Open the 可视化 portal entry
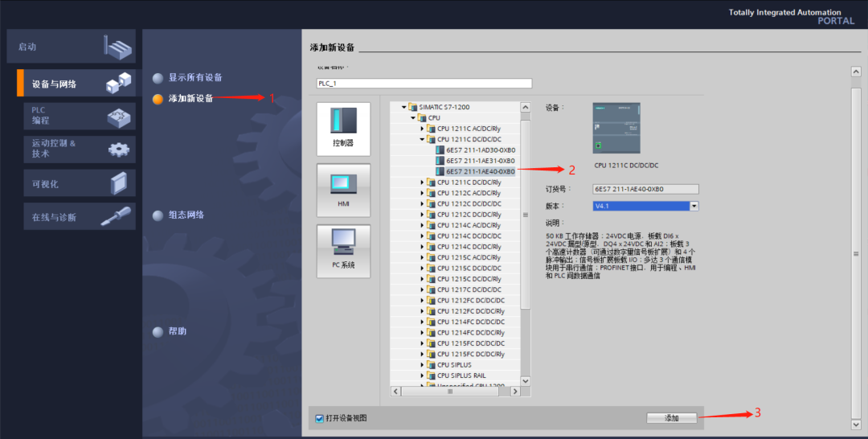This screenshot has height=439, width=868. pyautogui.click(x=79, y=183)
